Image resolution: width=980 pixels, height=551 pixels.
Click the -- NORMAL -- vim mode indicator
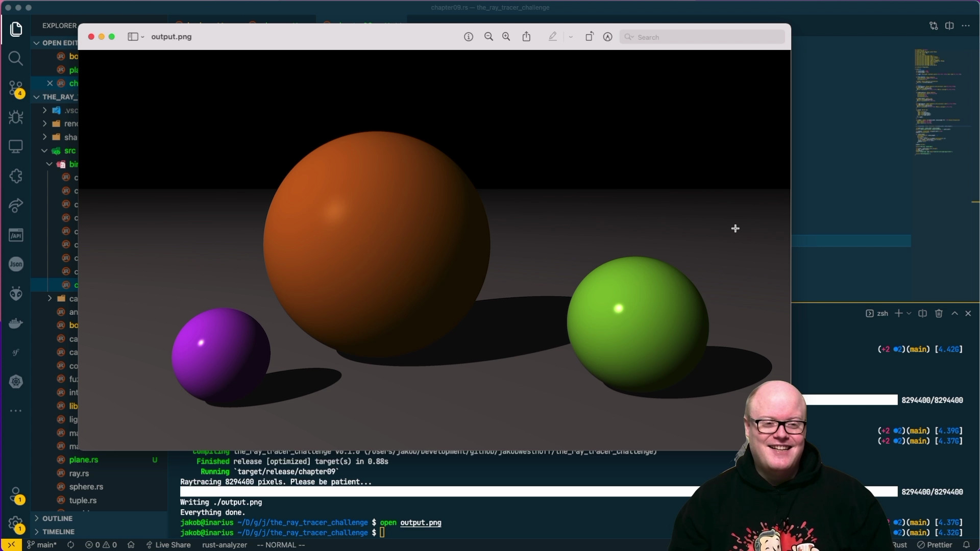coord(281,545)
